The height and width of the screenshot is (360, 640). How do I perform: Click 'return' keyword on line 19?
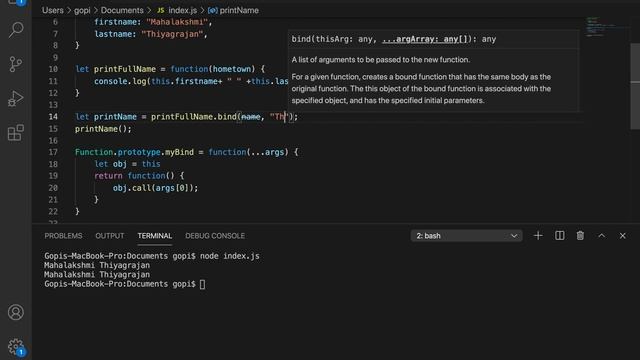pos(108,176)
